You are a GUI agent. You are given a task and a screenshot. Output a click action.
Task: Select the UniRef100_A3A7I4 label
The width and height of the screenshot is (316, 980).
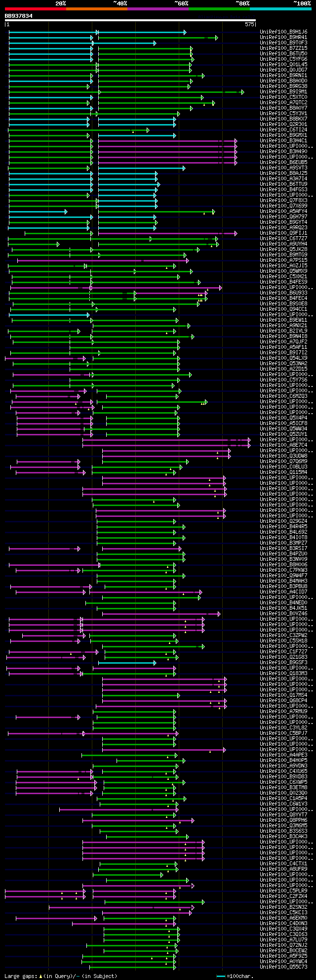(283, 179)
